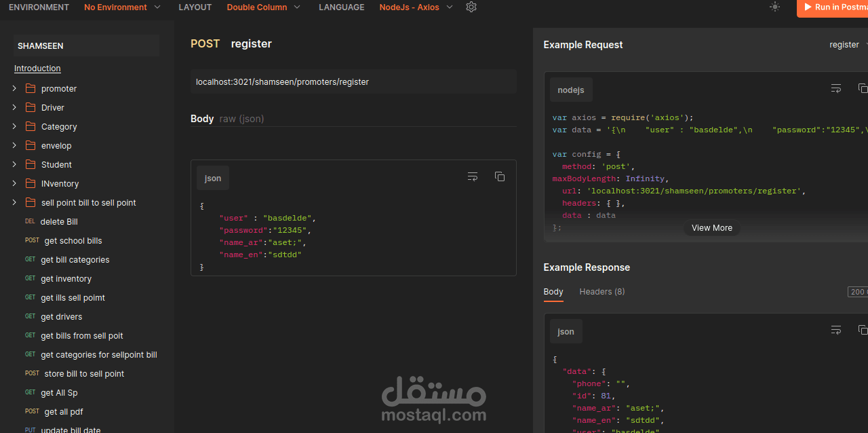The height and width of the screenshot is (433, 868).
Task: Click the nodejs language label badge
Action: tap(571, 90)
